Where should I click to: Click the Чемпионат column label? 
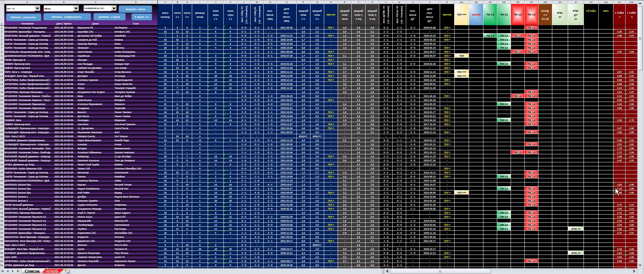tap(27, 23)
